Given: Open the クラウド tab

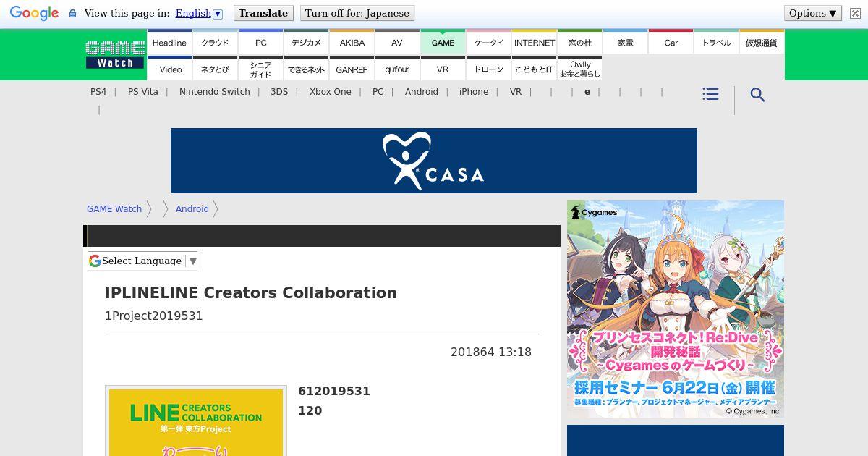Looking at the screenshot, I should (215, 42).
